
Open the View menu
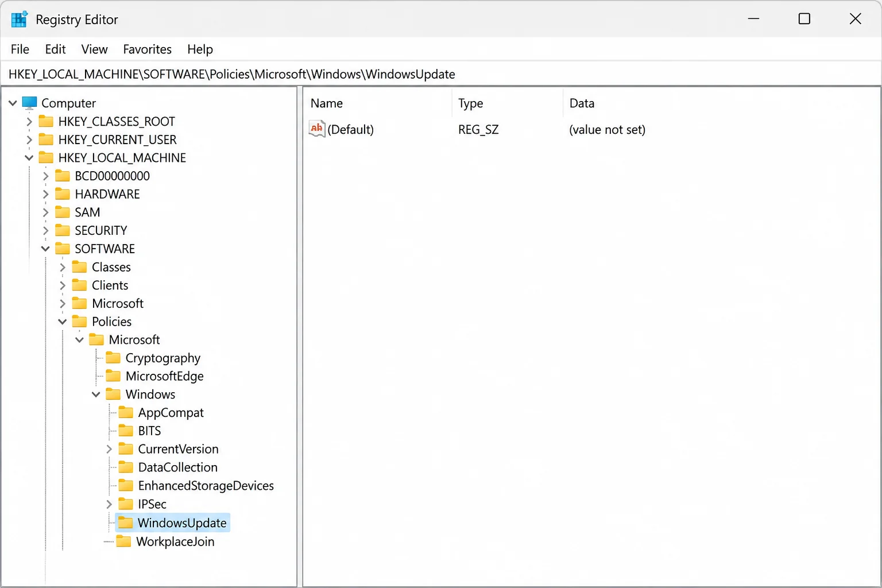(94, 49)
